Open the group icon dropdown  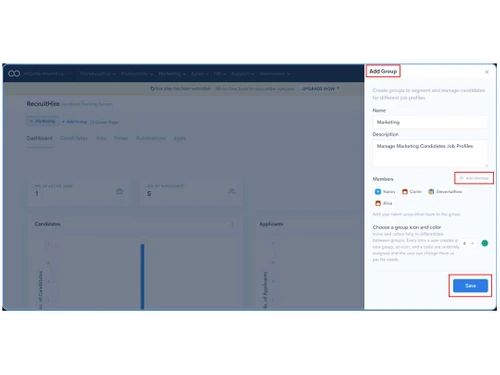pyautogui.click(x=468, y=243)
